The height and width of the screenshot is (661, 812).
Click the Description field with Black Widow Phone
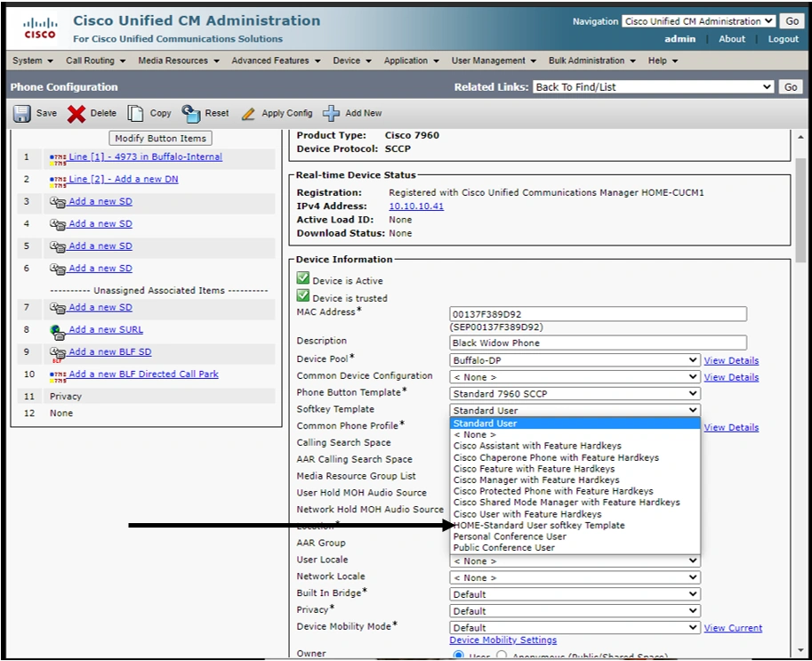coord(599,343)
